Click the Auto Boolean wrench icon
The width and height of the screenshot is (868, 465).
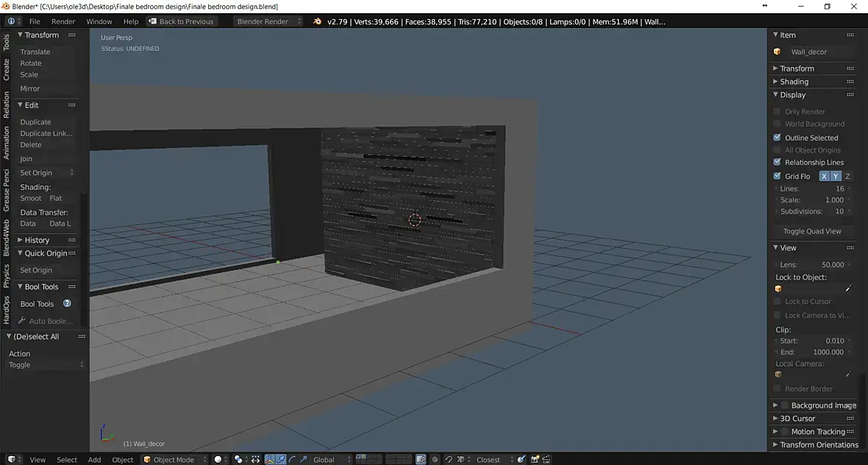point(21,321)
